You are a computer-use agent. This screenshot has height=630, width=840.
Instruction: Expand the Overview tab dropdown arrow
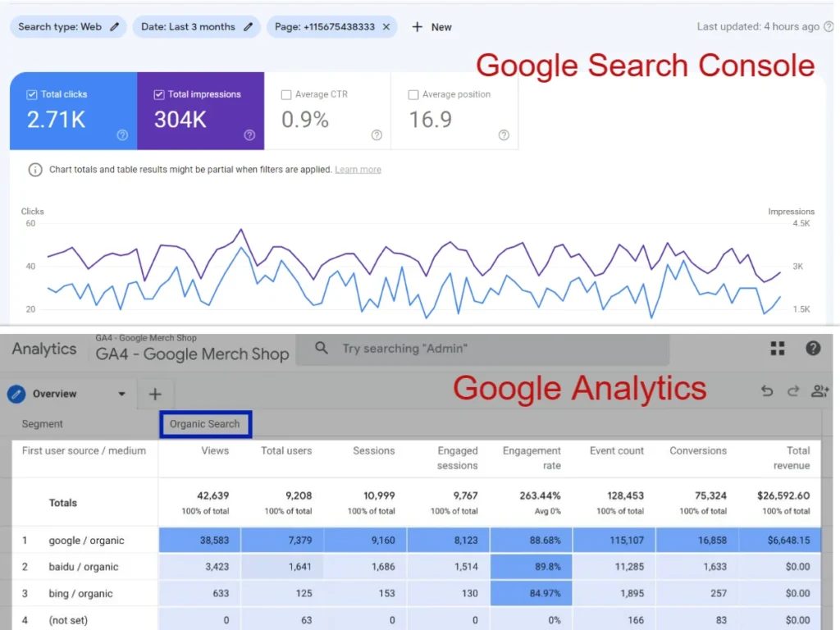click(121, 394)
